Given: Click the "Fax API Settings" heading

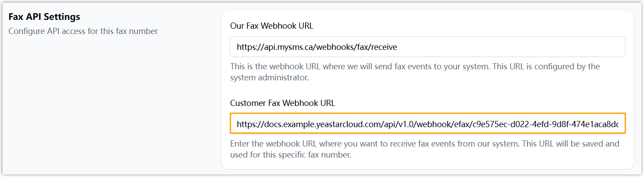Looking at the screenshot, I should pyautogui.click(x=44, y=17).
